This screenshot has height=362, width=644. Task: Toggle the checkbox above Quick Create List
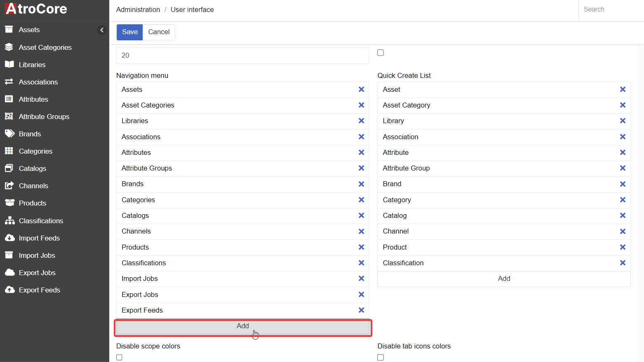point(381,53)
